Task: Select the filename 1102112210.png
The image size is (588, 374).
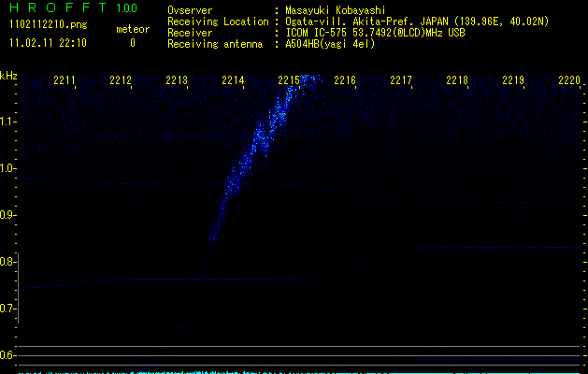Action: [x=49, y=24]
